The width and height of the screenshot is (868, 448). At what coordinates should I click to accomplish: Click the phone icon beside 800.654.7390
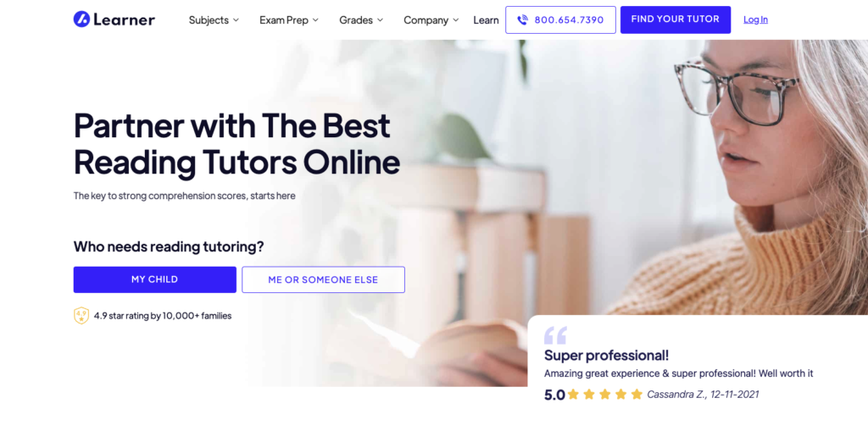[x=522, y=20]
